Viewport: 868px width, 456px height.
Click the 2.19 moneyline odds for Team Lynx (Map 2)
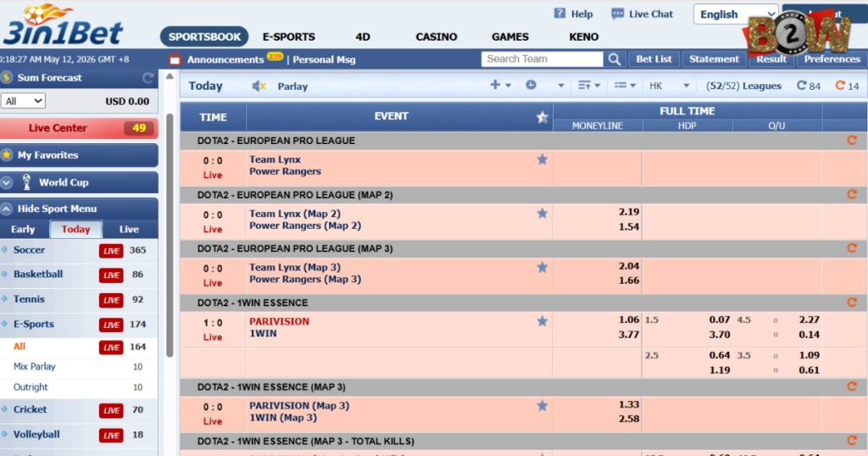[x=629, y=212]
